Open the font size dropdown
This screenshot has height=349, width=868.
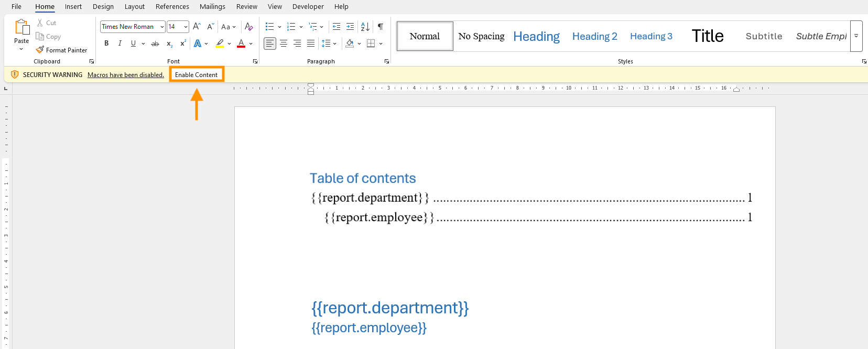coord(186,27)
